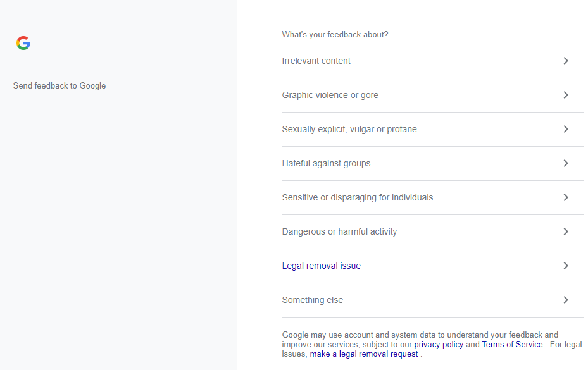Select Sexually explicit, vulgar or profane

(349, 129)
